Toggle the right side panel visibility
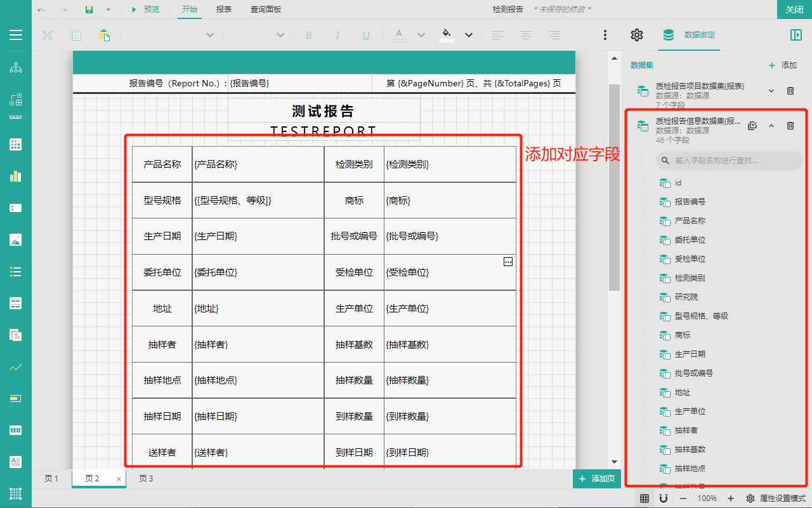 point(796,35)
